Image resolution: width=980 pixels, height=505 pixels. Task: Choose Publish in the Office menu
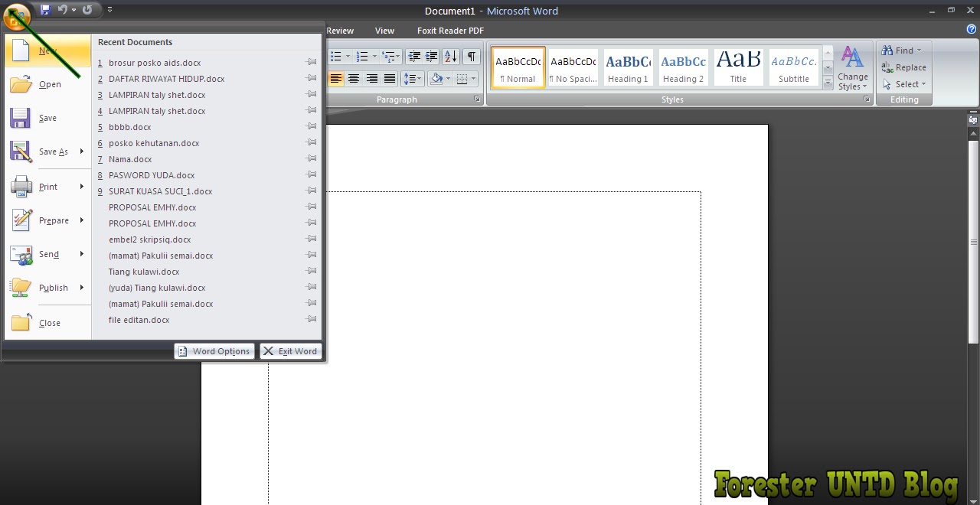[x=47, y=288]
